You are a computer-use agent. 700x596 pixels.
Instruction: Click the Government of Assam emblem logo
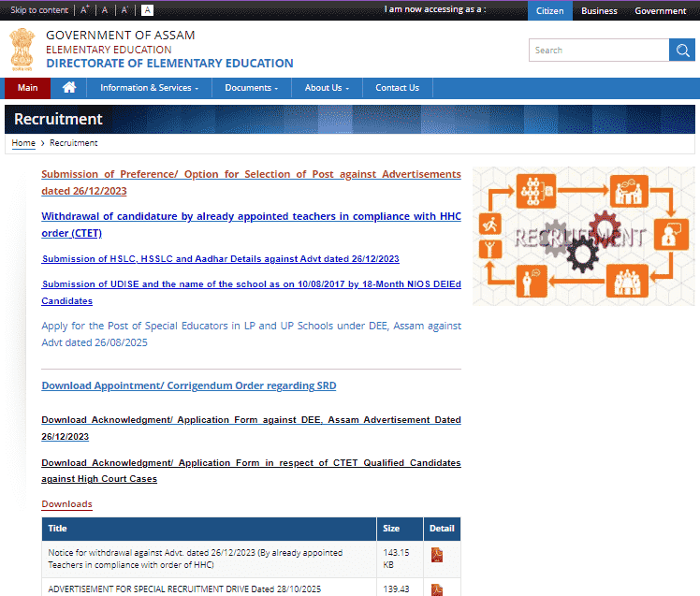coord(22,50)
